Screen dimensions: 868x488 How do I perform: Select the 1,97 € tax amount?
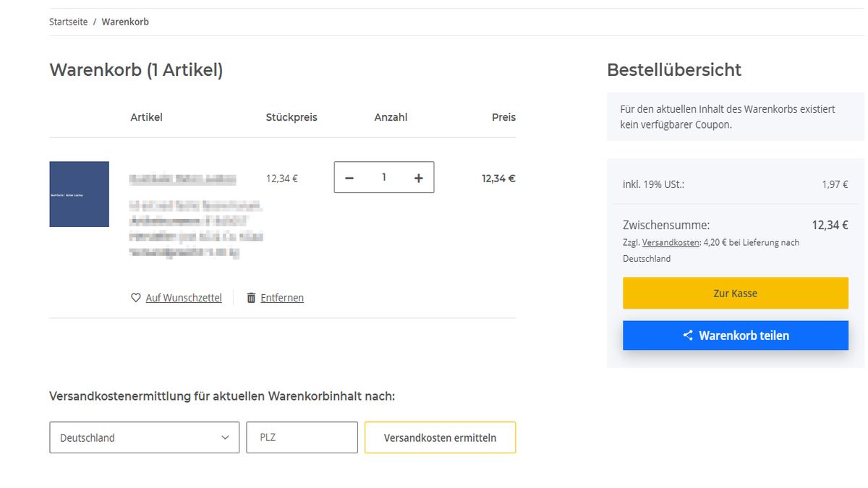pos(835,184)
